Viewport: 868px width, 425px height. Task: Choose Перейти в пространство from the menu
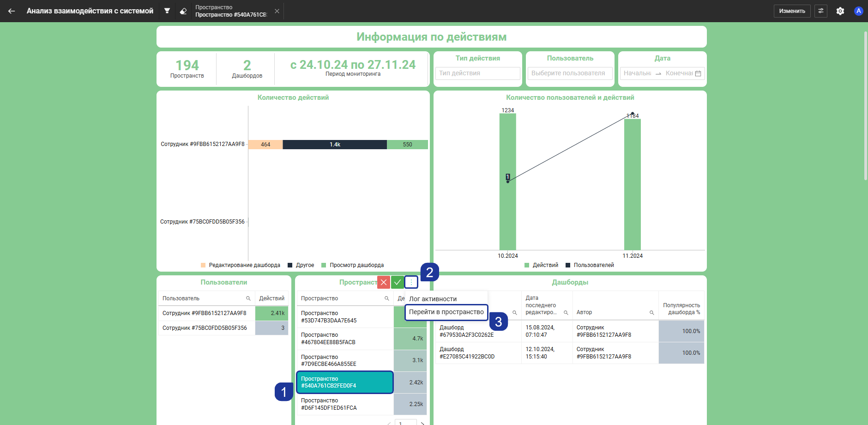pyautogui.click(x=446, y=312)
